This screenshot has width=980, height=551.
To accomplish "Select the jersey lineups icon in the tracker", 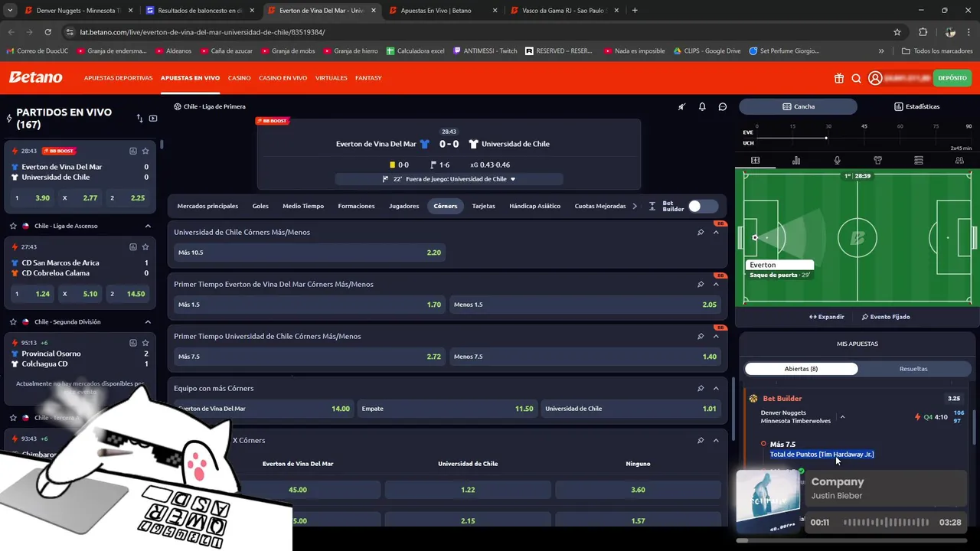I will (x=878, y=160).
